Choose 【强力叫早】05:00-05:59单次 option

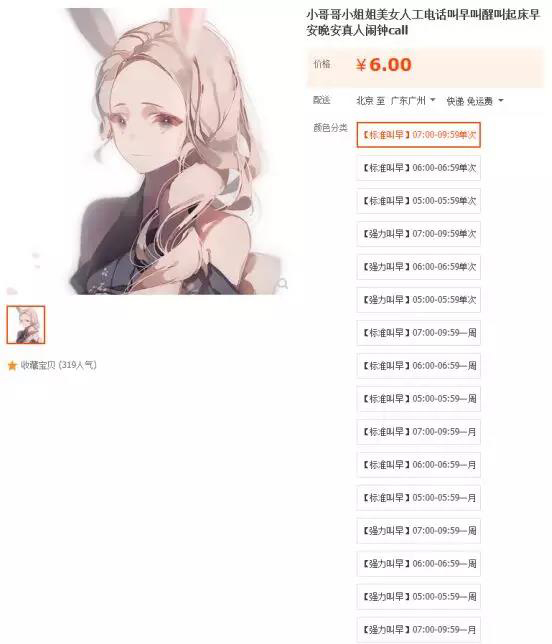click(x=419, y=300)
